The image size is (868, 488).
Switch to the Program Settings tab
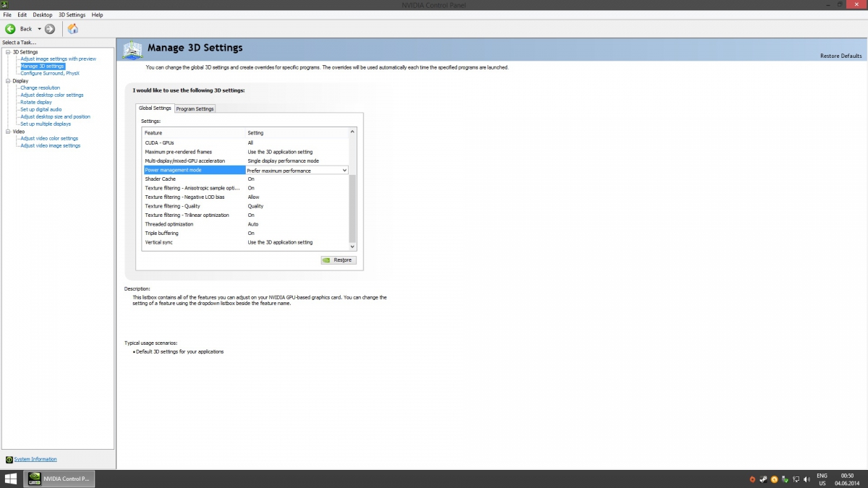pos(195,108)
